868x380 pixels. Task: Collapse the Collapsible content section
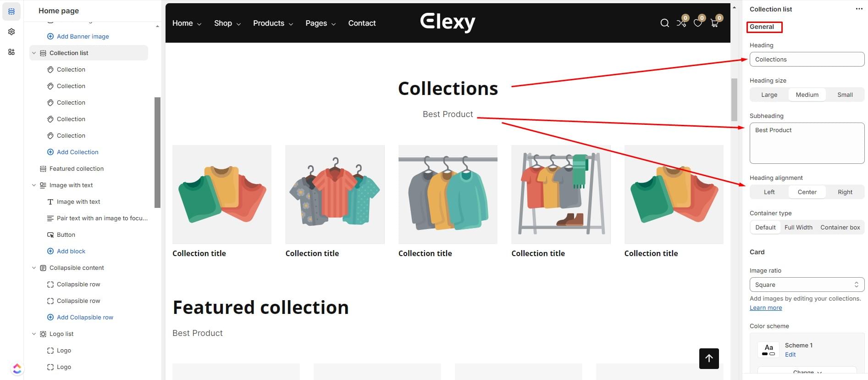(34, 268)
